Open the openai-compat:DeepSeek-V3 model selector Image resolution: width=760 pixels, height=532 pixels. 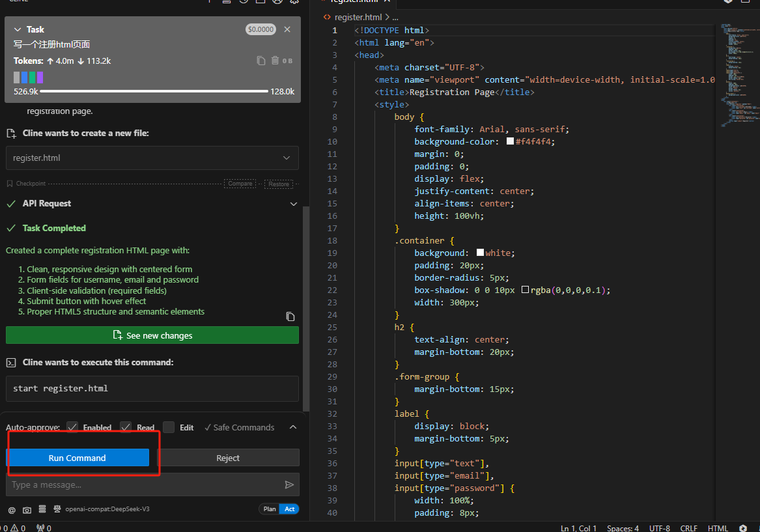[107, 509]
